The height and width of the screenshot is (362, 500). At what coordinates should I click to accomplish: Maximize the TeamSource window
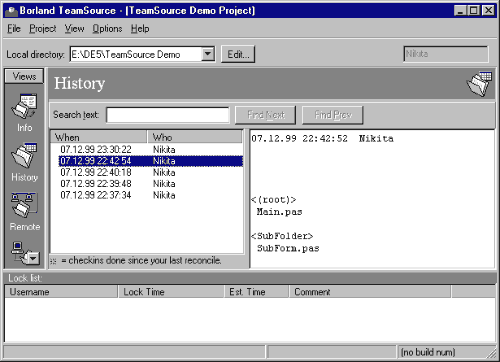tap(473, 11)
